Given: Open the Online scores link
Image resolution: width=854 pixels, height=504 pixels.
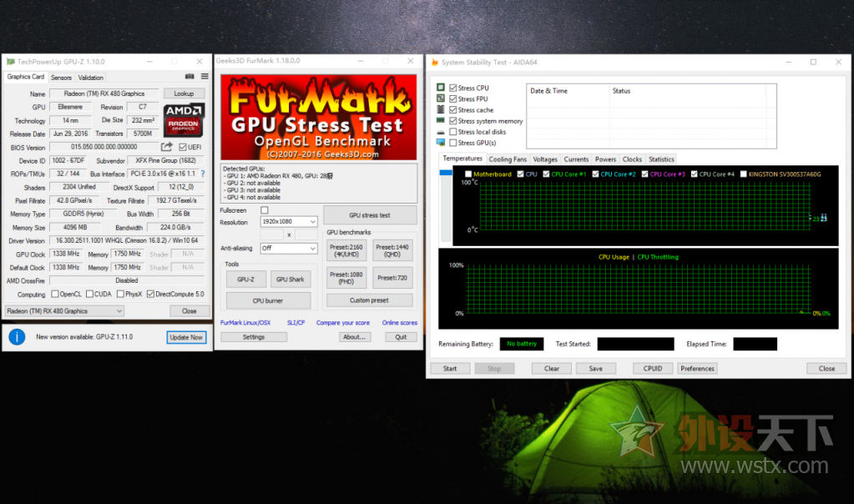Looking at the screenshot, I should pos(399,323).
